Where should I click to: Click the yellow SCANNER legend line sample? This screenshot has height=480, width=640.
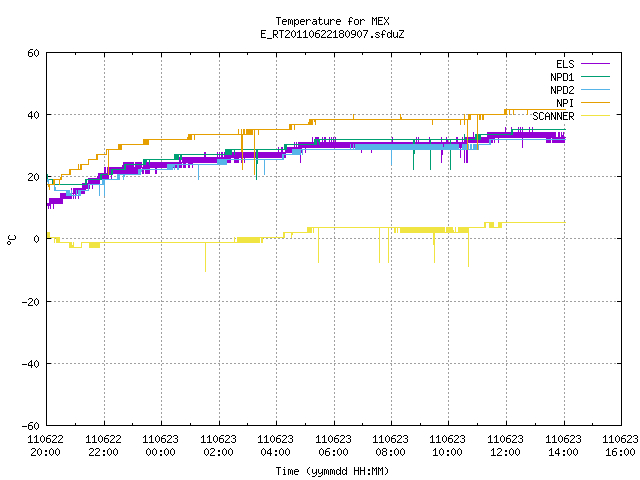point(595,116)
